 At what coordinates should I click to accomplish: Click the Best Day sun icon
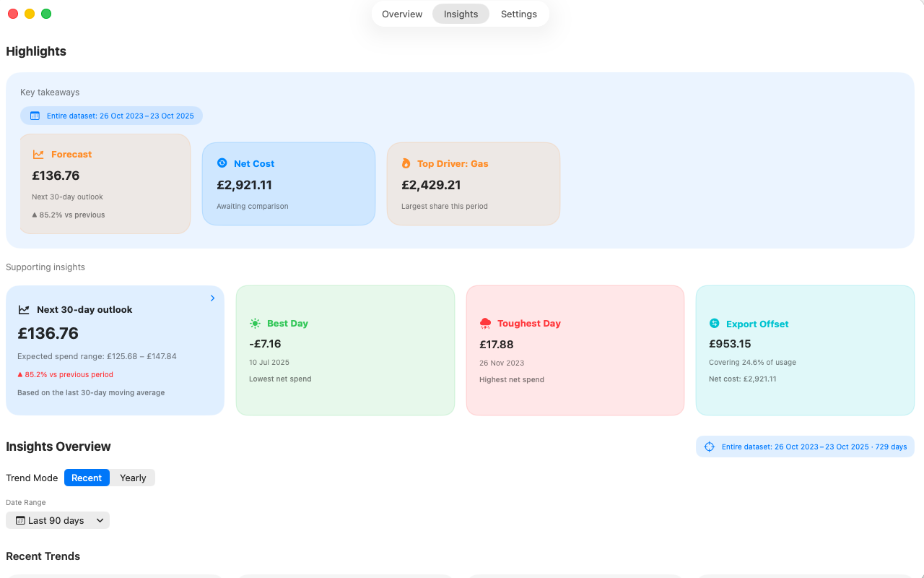255,324
